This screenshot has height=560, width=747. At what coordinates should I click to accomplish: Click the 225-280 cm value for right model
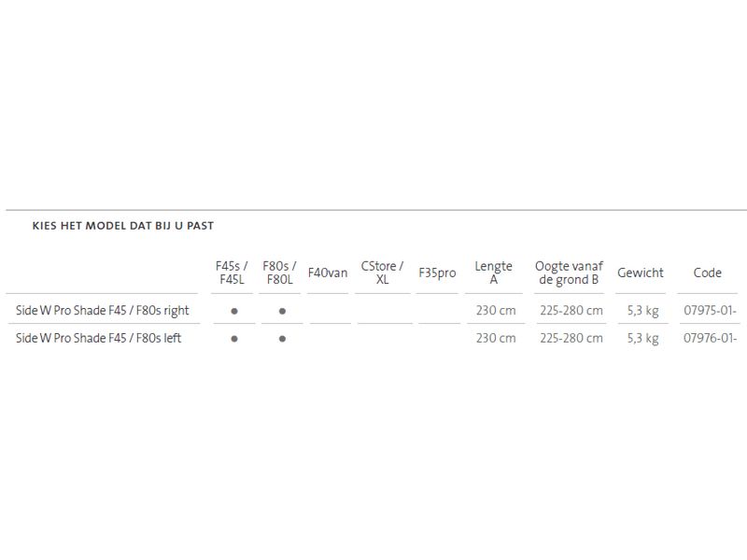point(571,311)
